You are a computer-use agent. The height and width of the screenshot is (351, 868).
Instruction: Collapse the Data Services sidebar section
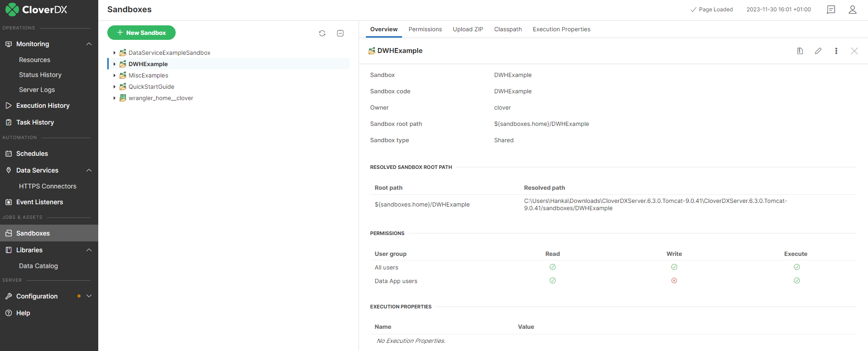[89, 170]
